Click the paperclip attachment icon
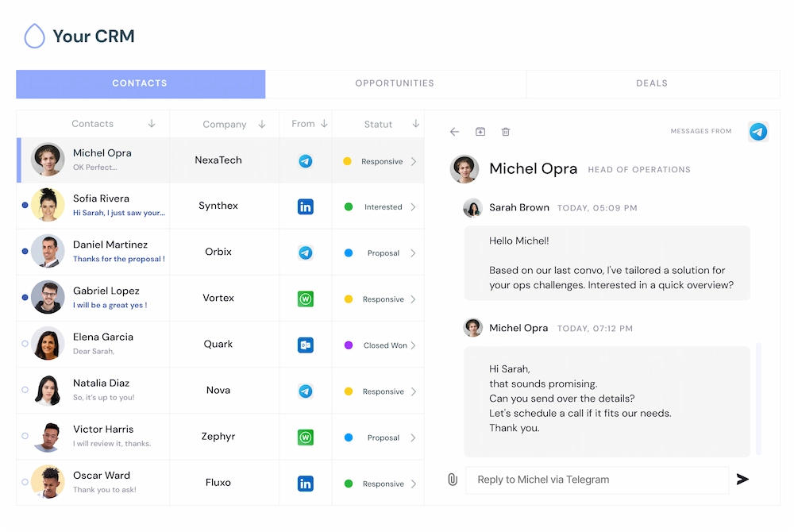794x532 pixels. click(x=453, y=480)
